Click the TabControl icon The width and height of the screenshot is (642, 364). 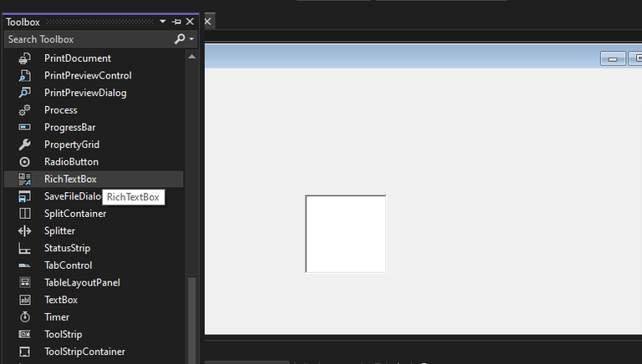pos(24,265)
